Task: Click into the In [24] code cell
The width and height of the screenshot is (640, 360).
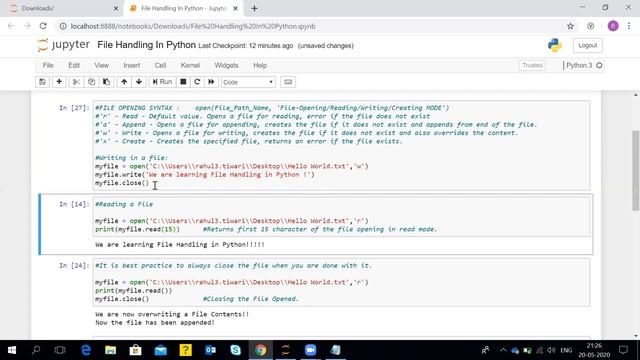Action: click(341, 282)
